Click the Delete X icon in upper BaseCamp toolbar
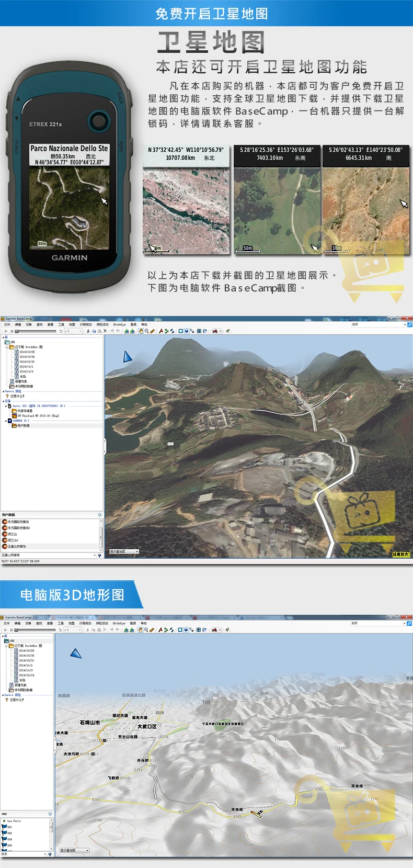Screen dimensions: 413x868 pos(105,331)
